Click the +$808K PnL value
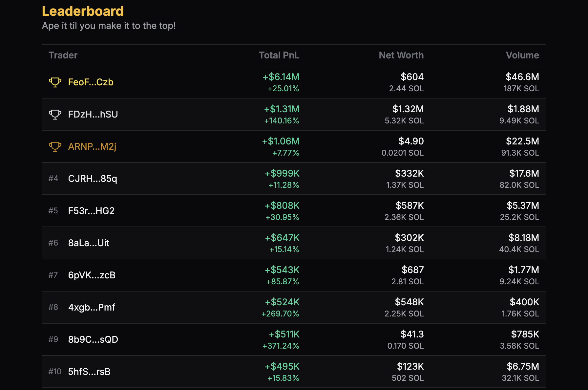Screen dimensions: 588x390 point(282,206)
